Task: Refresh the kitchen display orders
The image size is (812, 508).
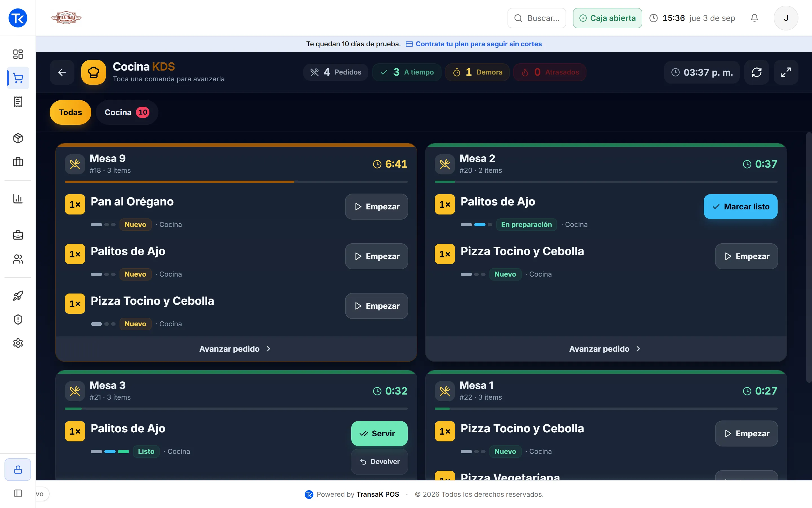Action: (756, 72)
